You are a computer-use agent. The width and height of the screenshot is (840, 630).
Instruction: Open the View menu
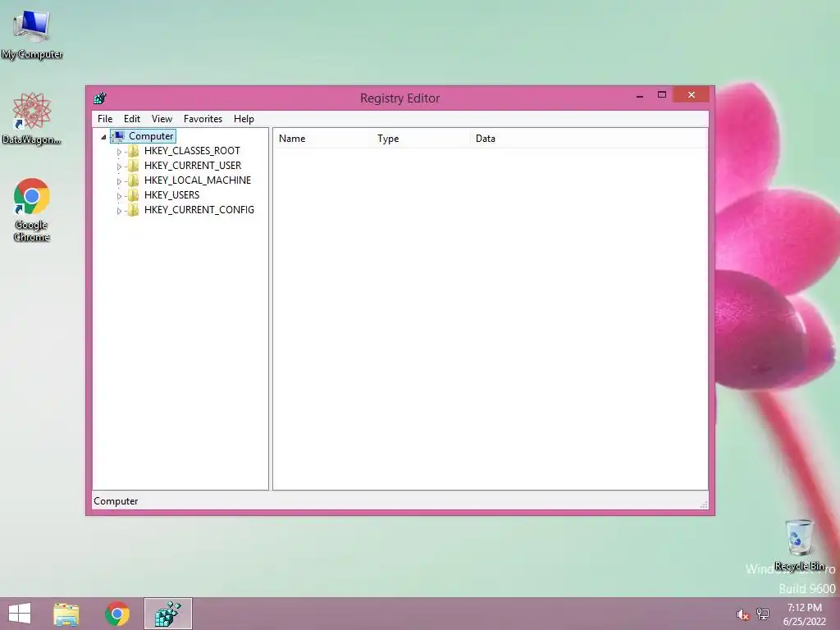(x=162, y=119)
